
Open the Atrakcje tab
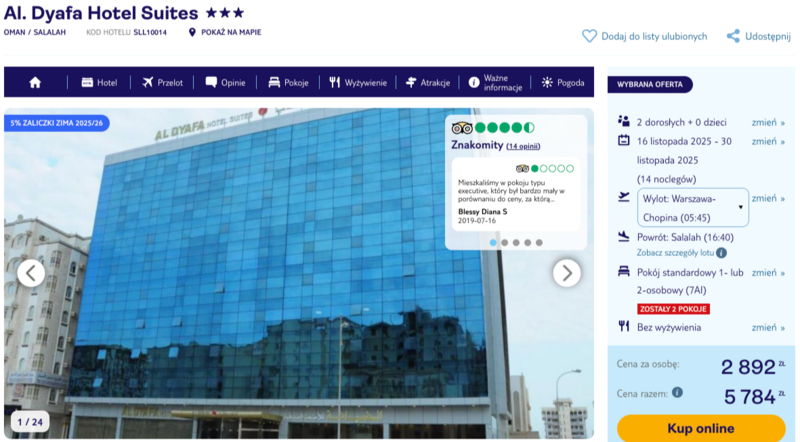point(428,82)
